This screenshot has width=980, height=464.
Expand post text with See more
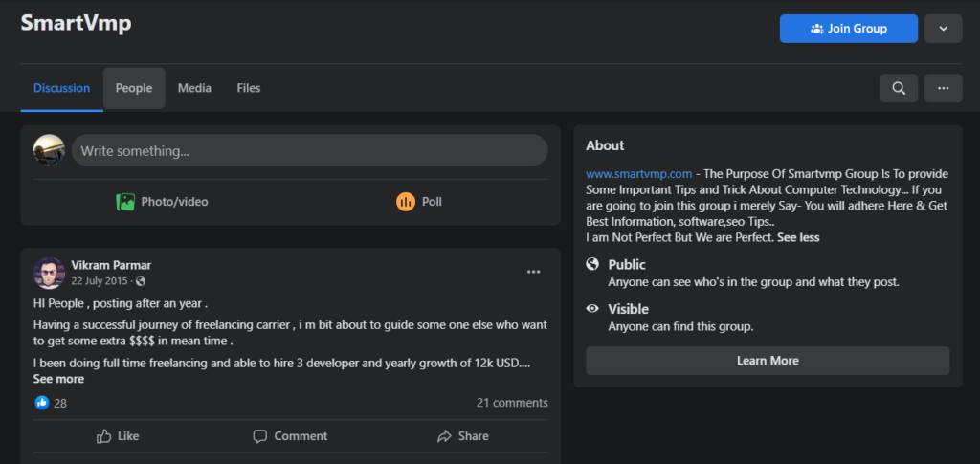[58, 379]
